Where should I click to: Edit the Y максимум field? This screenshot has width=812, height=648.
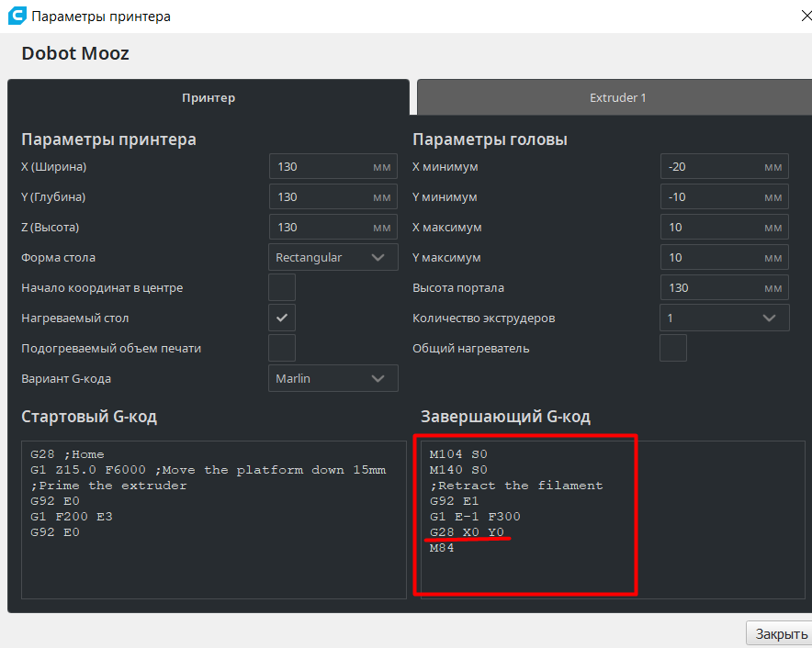pyautogui.click(x=725, y=257)
